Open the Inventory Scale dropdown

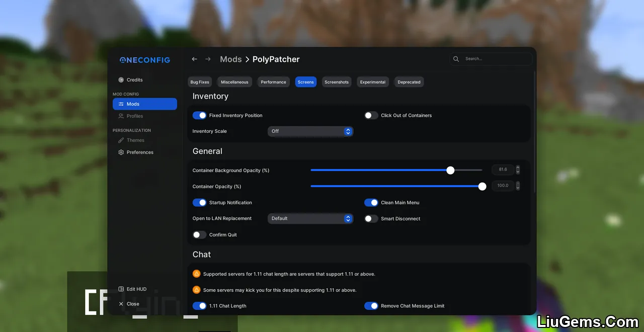coord(310,131)
